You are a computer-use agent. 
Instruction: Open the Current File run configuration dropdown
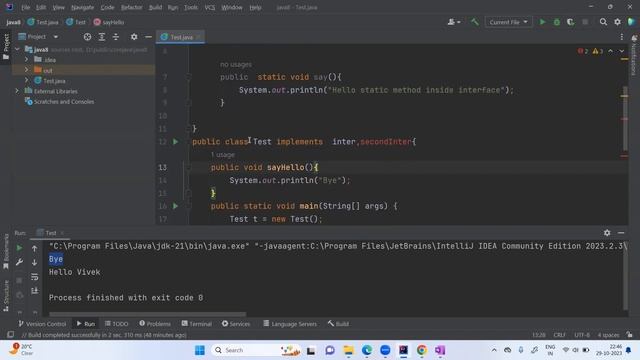click(x=508, y=22)
